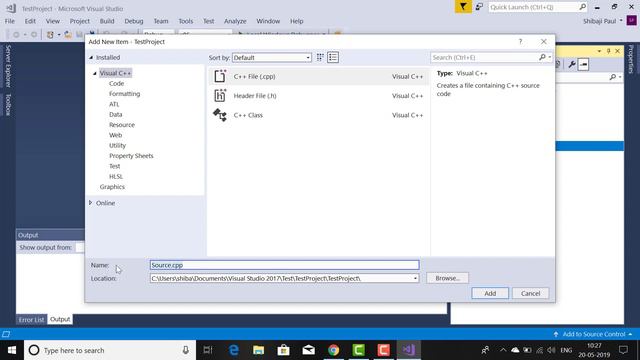Open Microsoft Store from the taskbar
640x360 pixels.
(x=283, y=350)
